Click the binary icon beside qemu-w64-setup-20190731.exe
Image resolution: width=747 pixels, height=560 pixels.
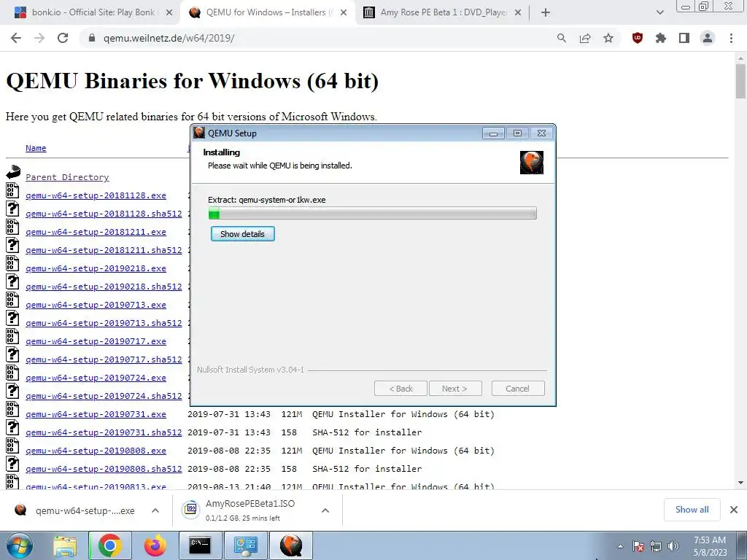(x=12, y=410)
